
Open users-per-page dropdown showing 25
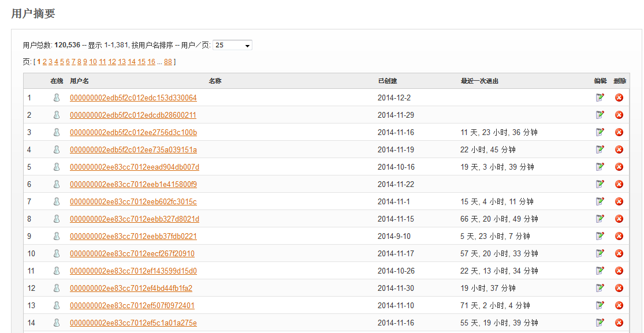pyautogui.click(x=232, y=45)
